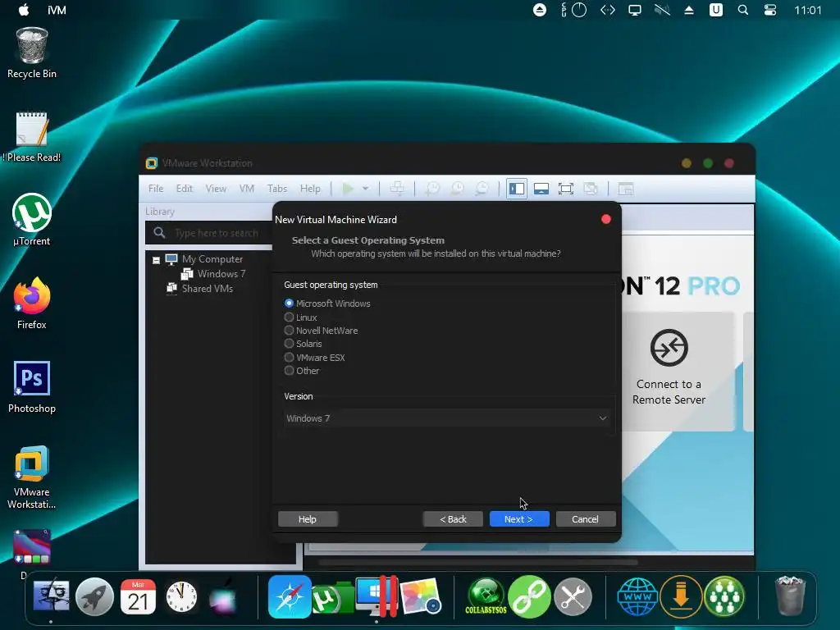Open the COLLABSYSOS icon in the dock
The width and height of the screenshot is (840, 630).
click(x=486, y=597)
